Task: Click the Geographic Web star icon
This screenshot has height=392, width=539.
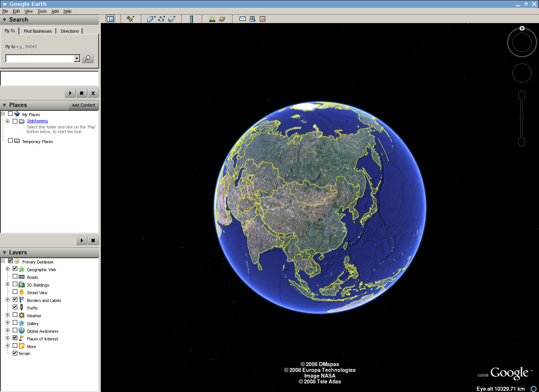Action: click(x=22, y=269)
